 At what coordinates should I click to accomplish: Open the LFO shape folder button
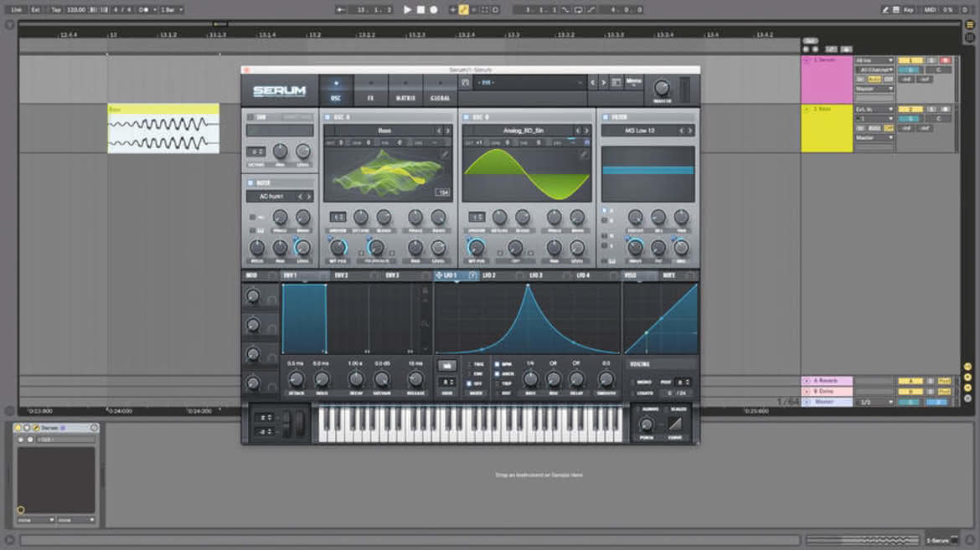point(447,366)
